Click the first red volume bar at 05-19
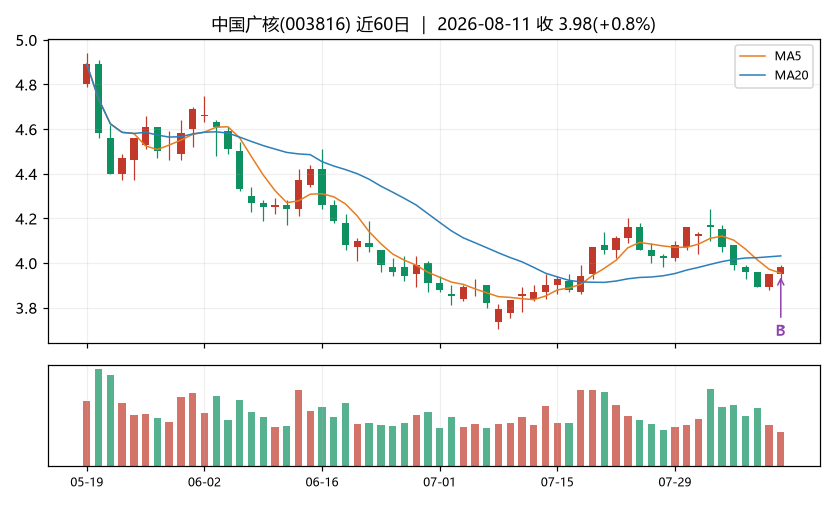 (86, 433)
